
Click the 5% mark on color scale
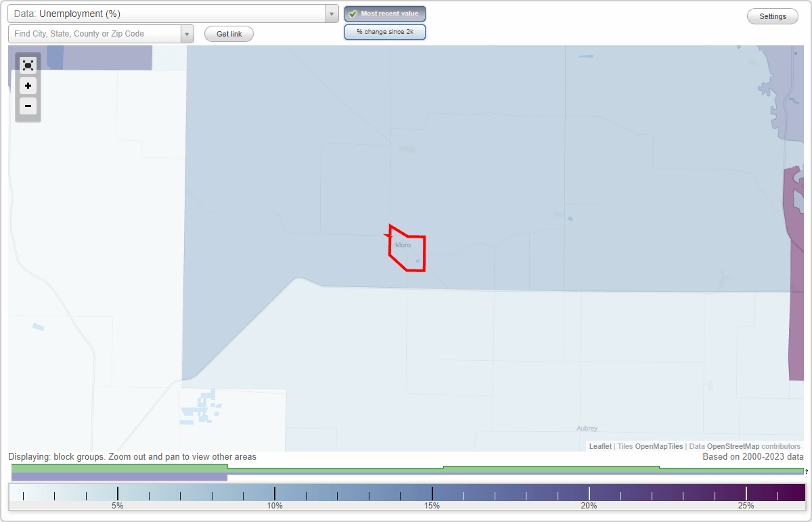click(x=117, y=506)
